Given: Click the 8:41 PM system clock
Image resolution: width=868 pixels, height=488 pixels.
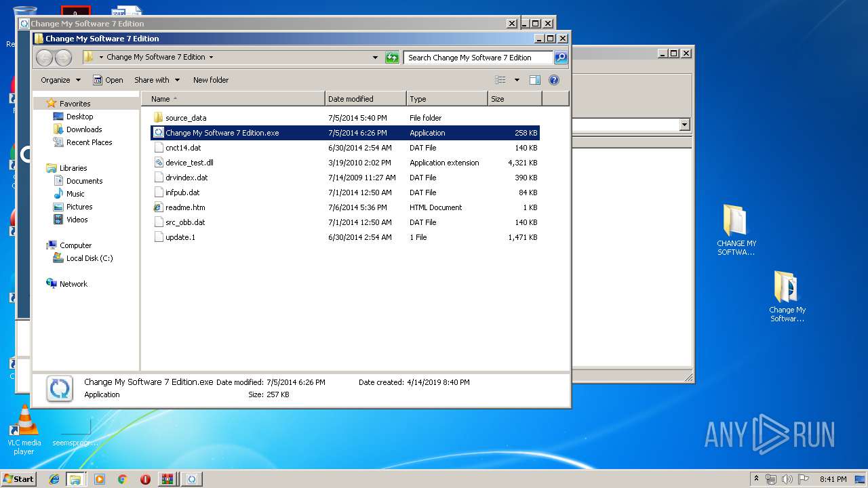Looking at the screenshot, I should [833, 479].
